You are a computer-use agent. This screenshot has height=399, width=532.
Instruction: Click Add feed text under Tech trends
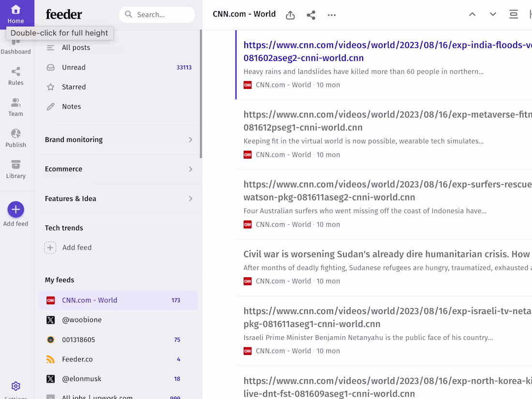[x=77, y=248]
